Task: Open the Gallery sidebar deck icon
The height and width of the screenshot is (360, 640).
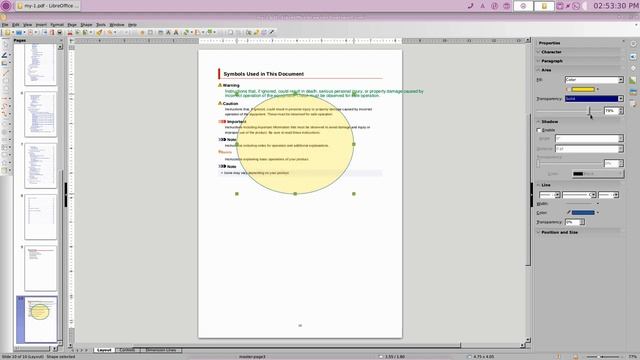Action: pyautogui.click(x=633, y=80)
